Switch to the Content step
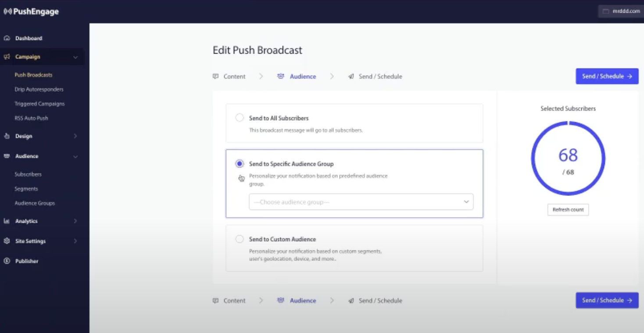644x333 pixels. (x=234, y=76)
